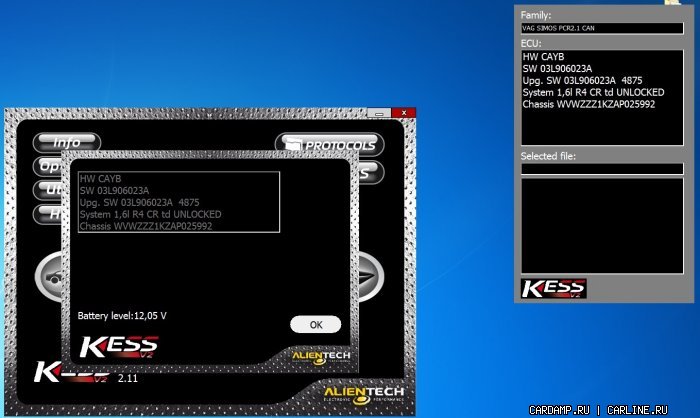Confirm the ECU info dialog with OK
Screen dimensions: 700x418
pos(316,325)
